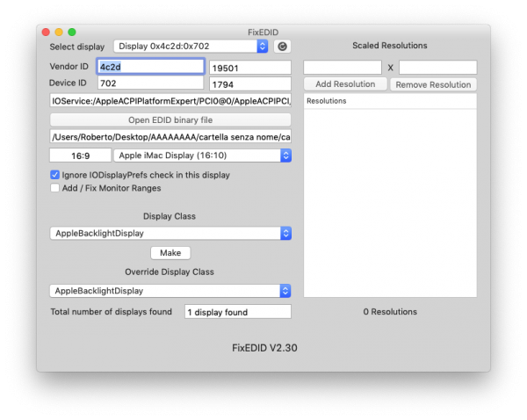Click the 16:9 aspect ratio field
The height and width of the screenshot is (420, 527).
80,156
